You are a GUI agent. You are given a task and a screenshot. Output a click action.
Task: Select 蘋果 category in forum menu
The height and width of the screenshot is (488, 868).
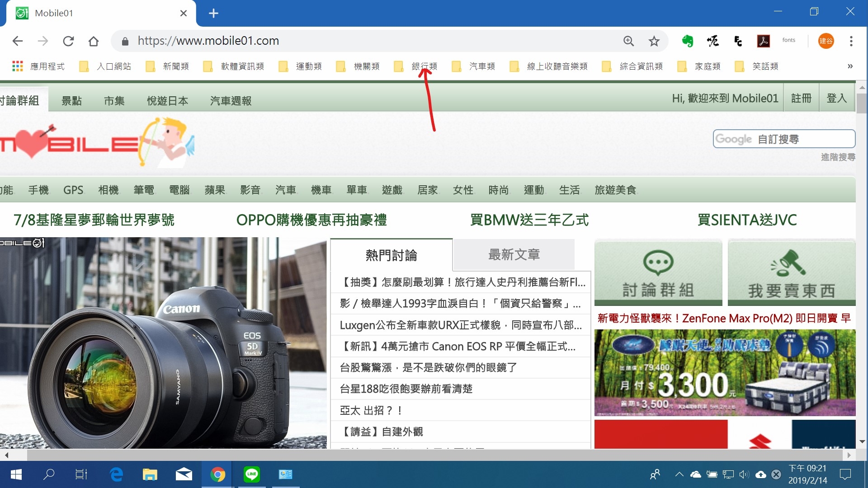tap(215, 190)
